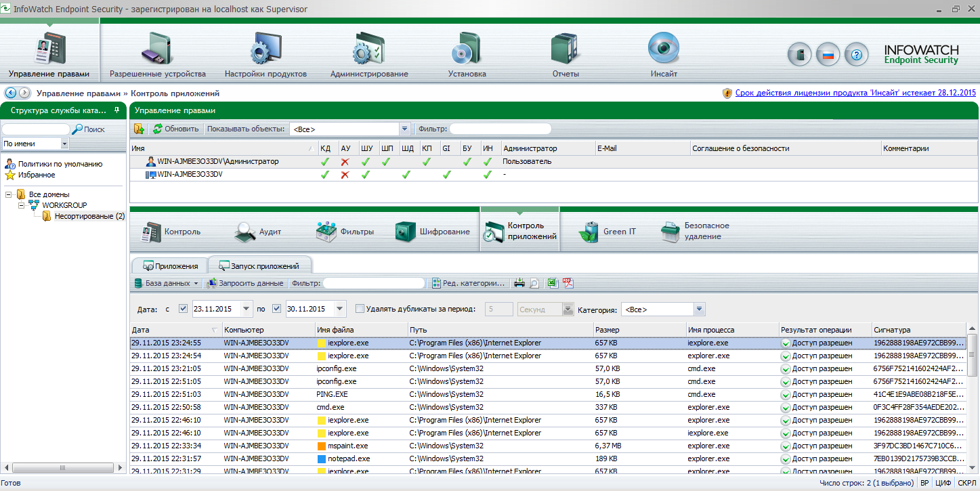The width and height of the screenshot is (980, 491).
Task: Open the Отчеты reports section
Action: pyautogui.click(x=565, y=49)
